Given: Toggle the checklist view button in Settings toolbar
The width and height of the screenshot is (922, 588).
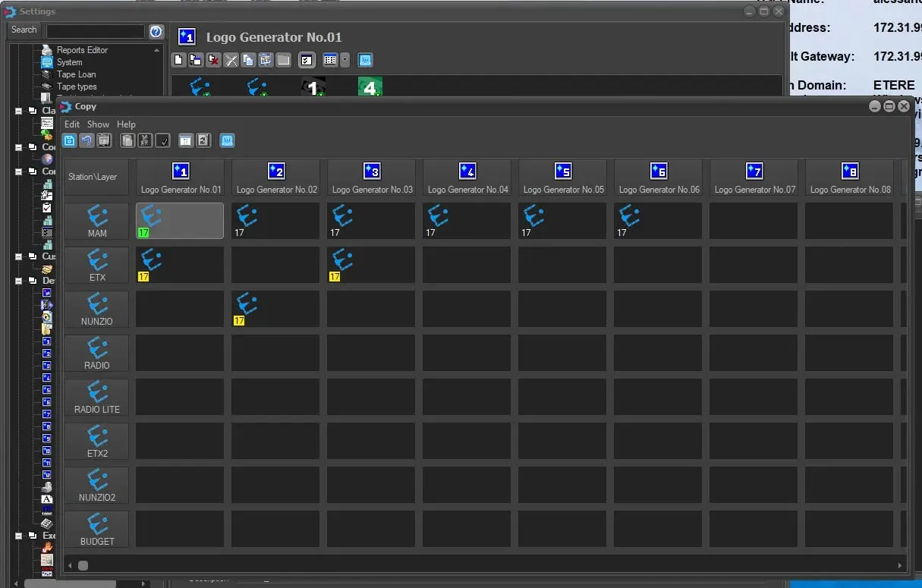Looking at the screenshot, I should pos(307,60).
